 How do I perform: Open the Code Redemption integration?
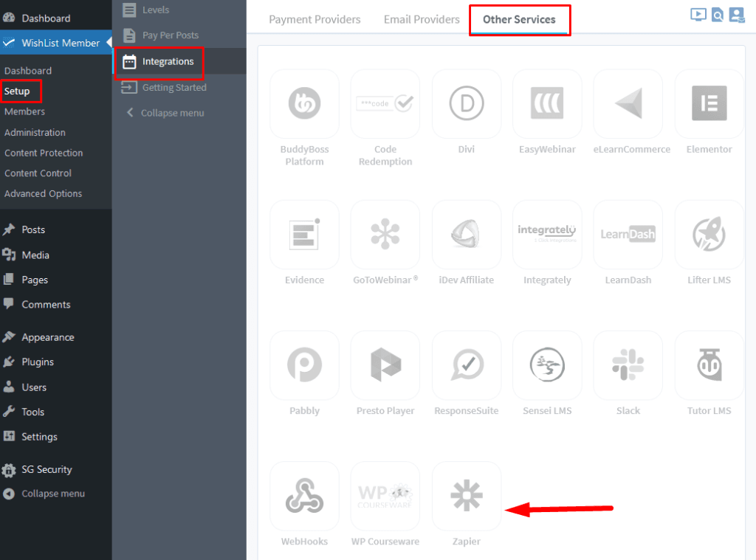385,103
